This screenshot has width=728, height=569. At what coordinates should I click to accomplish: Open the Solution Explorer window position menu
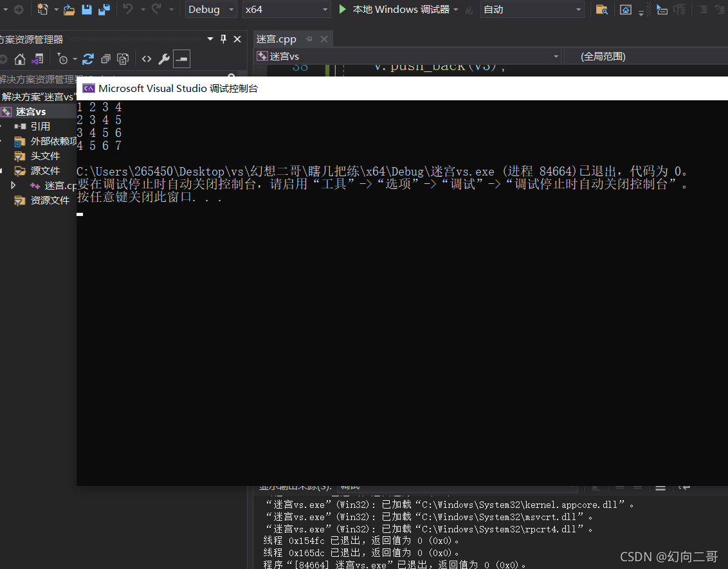pos(210,39)
